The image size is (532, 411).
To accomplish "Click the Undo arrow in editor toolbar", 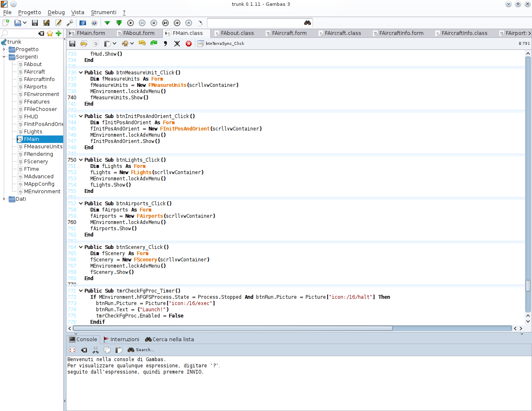I will point(142,43).
